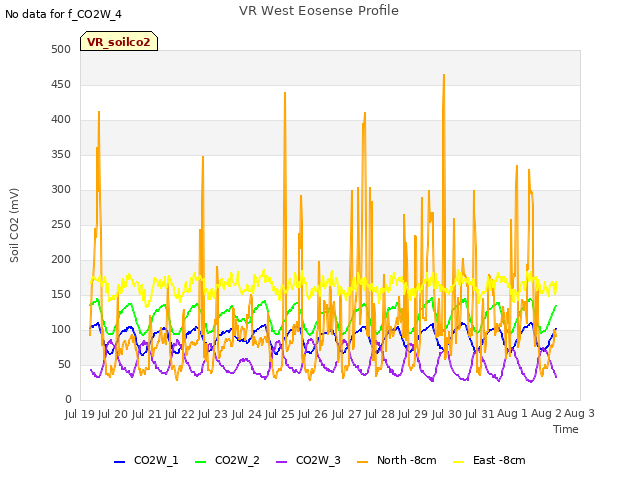Click the green CO2W_2 legend swatch
Image resolution: width=640 pixels, height=480 pixels.
(x=200, y=462)
